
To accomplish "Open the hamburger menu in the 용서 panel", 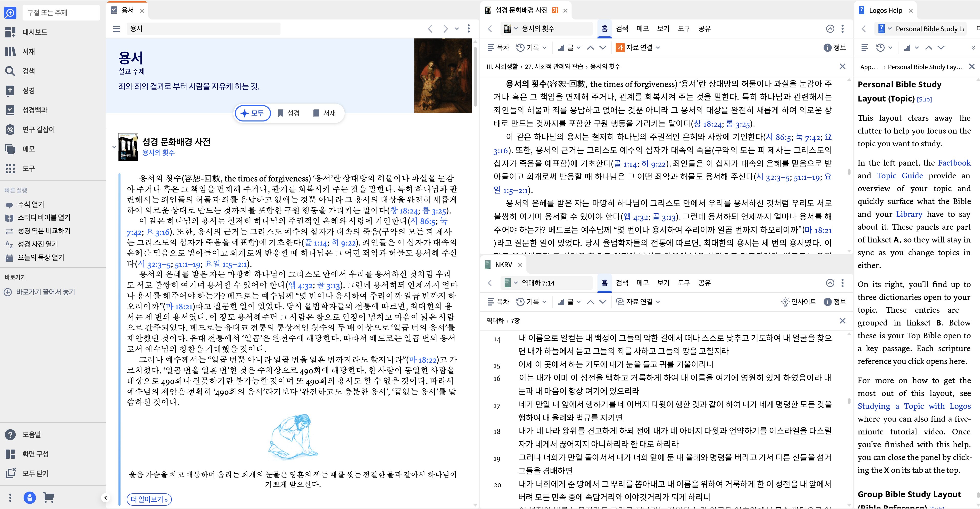I will tap(116, 28).
